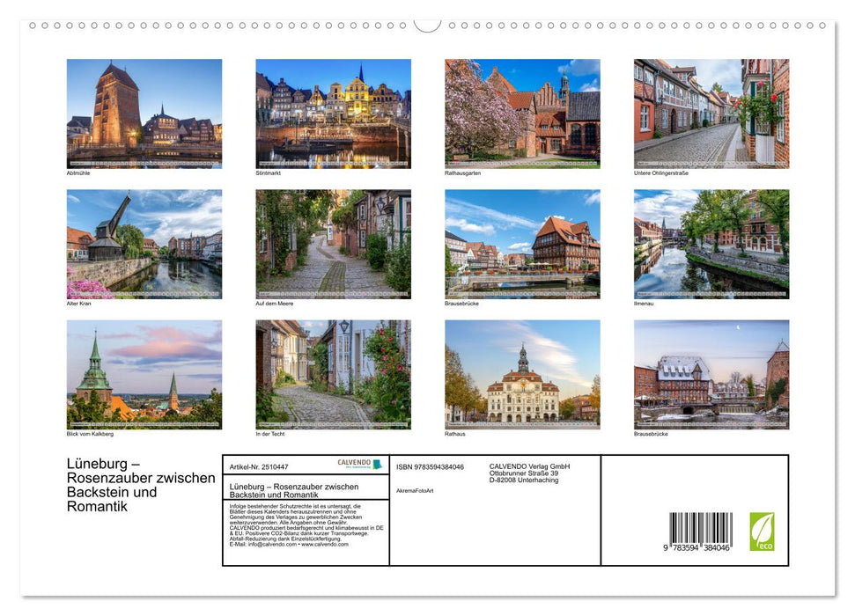View the snowy winter Brausebrücke photo
This screenshot has height=616, width=855.
pyautogui.click(x=711, y=375)
